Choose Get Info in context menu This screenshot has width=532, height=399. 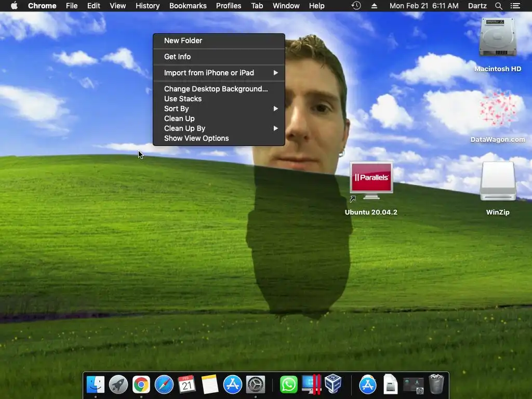click(219, 57)
